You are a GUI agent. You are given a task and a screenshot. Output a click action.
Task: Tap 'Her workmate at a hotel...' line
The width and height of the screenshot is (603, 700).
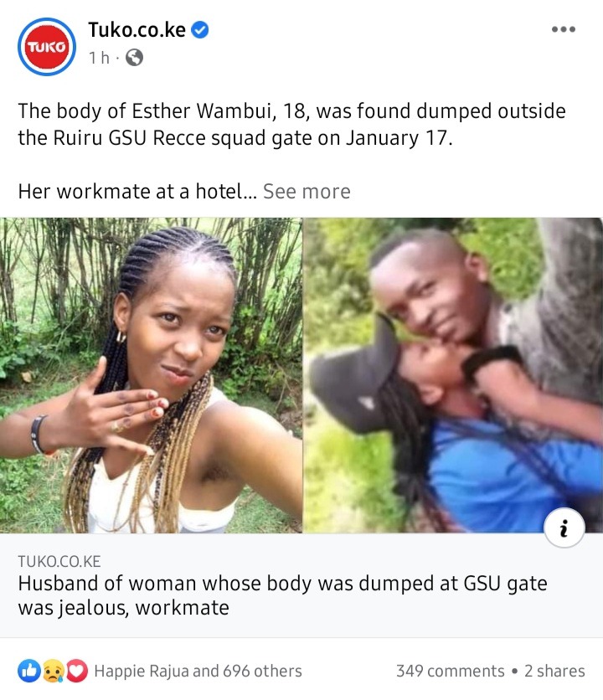coord(137,191)
